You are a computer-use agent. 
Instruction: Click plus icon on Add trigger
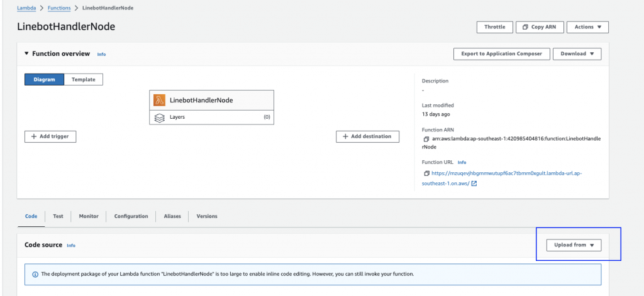34,136
